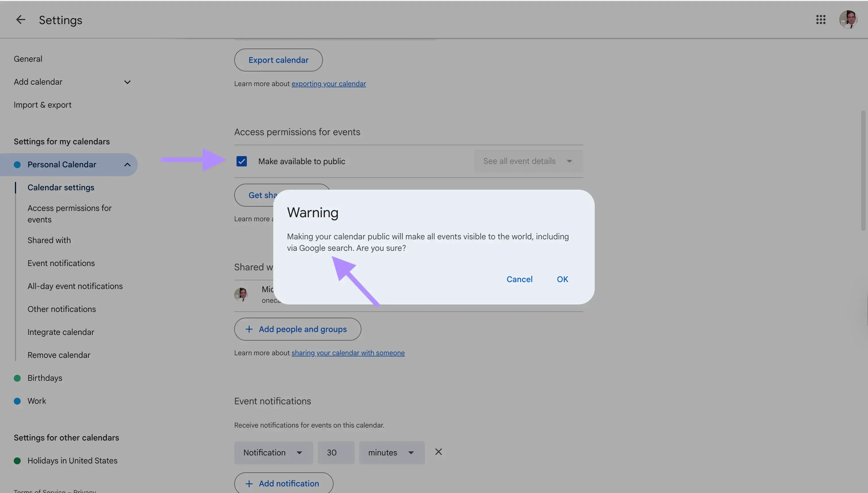
Task: Click the back arrow to exit Settings
Action: [20, 19]
